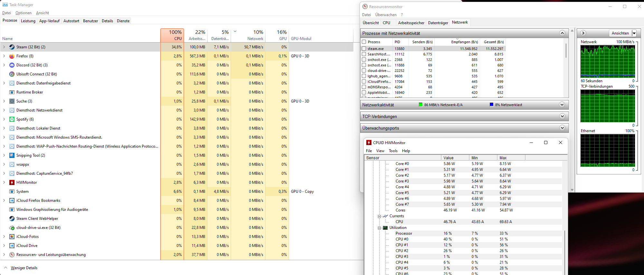Click the cloud-drive-ui.exe icon

click(x=12, y=228)
